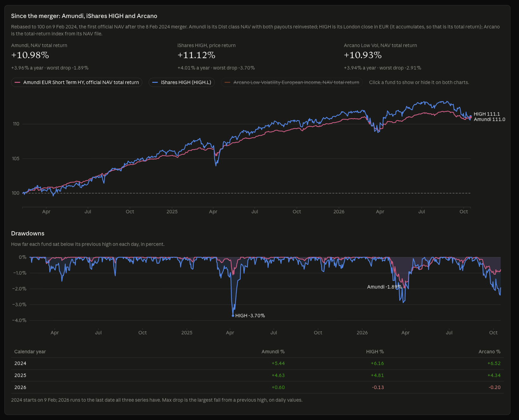Toggle Amundi EUR Short Term HY series

click(77, 82)
